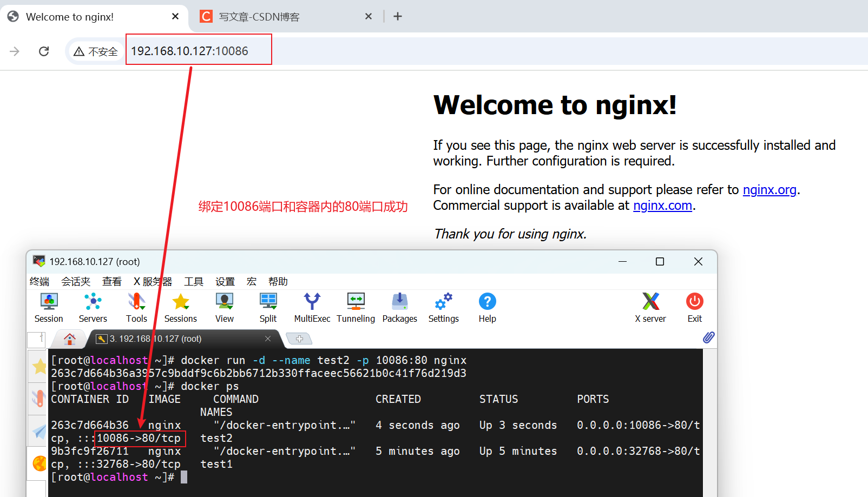
Task: Open the orange globe sidebar icon
Action: (40, 463)
